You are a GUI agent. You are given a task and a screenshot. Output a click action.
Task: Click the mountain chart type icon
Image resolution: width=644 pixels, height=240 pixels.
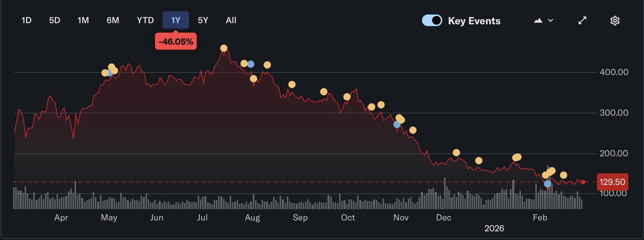(x=538, y=21)
